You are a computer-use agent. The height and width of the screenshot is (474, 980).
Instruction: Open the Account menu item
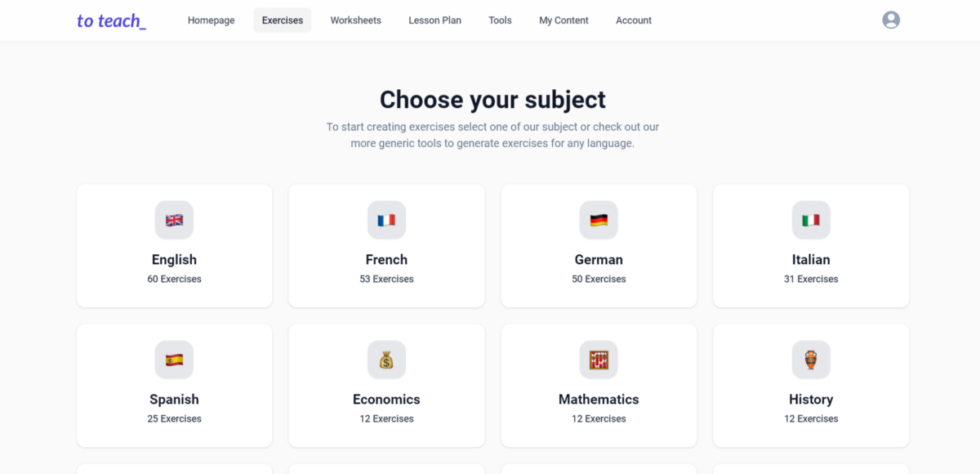(x=634, y=20)
